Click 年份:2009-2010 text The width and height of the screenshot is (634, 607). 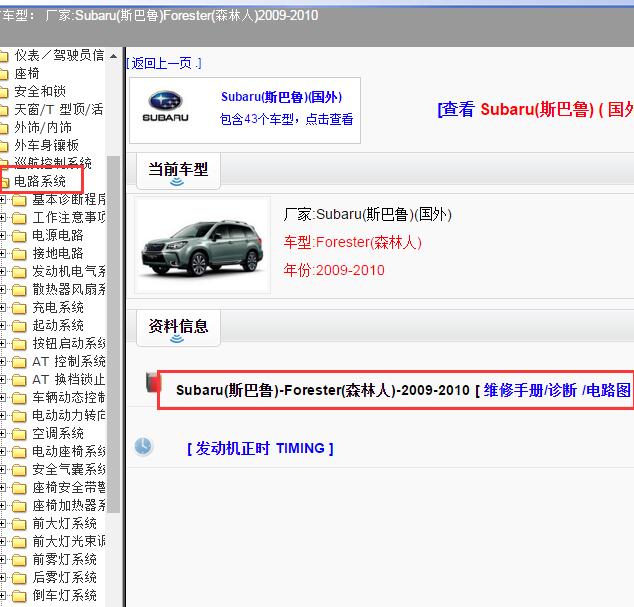(334, 270)
